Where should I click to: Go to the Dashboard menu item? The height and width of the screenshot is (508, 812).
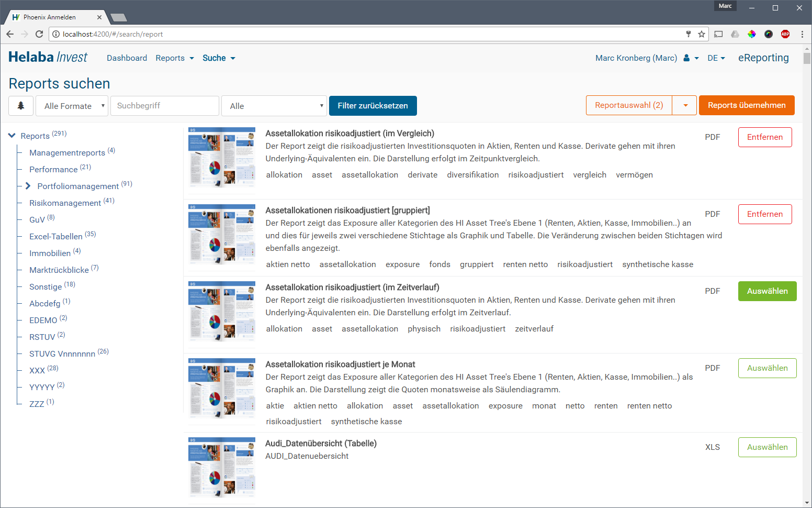point(127,58)
